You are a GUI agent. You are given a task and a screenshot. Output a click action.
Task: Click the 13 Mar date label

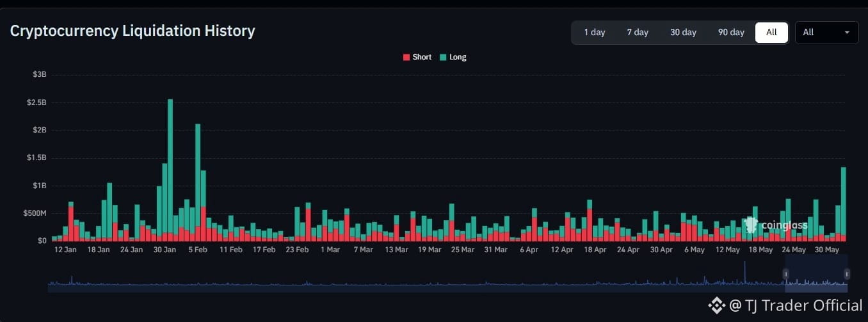point(396,250)
